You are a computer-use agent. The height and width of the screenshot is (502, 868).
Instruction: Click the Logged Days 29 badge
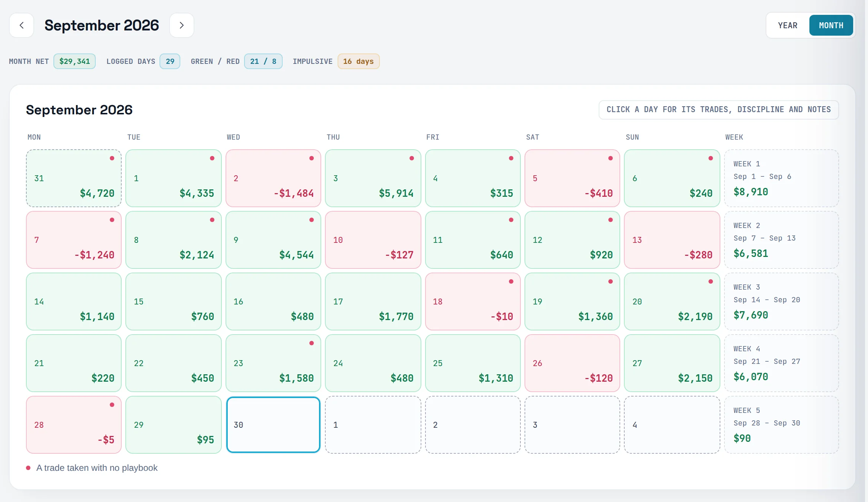(x=170, y=61)
